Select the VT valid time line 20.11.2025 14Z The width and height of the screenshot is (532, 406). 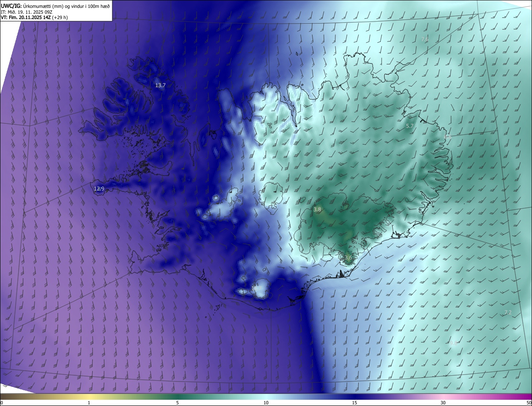click(34, 17)
